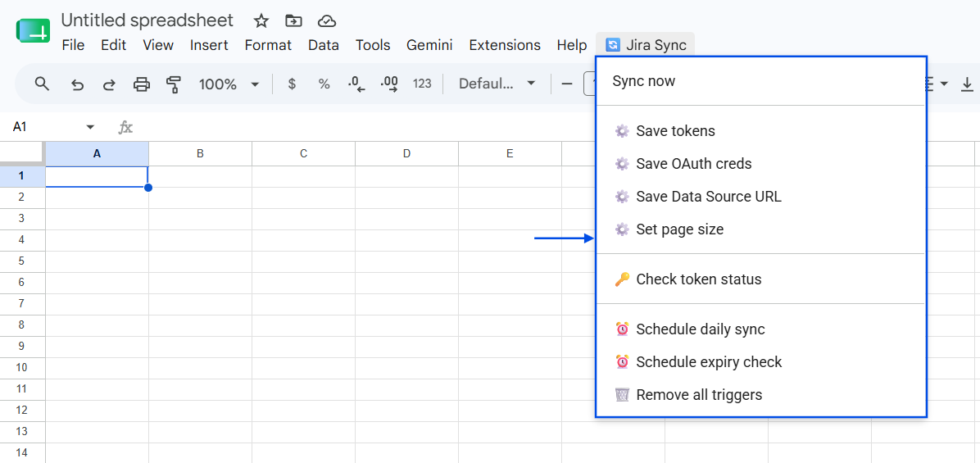Viewport: 980px width, 463px height.
Task: Choose Schedule daily sync
Action: [x=760, y=329]
